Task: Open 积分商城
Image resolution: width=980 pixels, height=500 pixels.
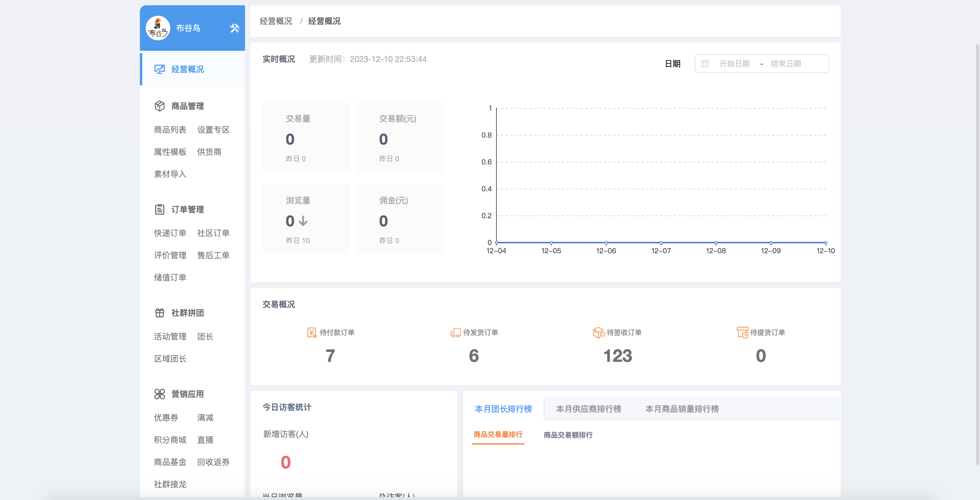Action: [x=170, y=440]
